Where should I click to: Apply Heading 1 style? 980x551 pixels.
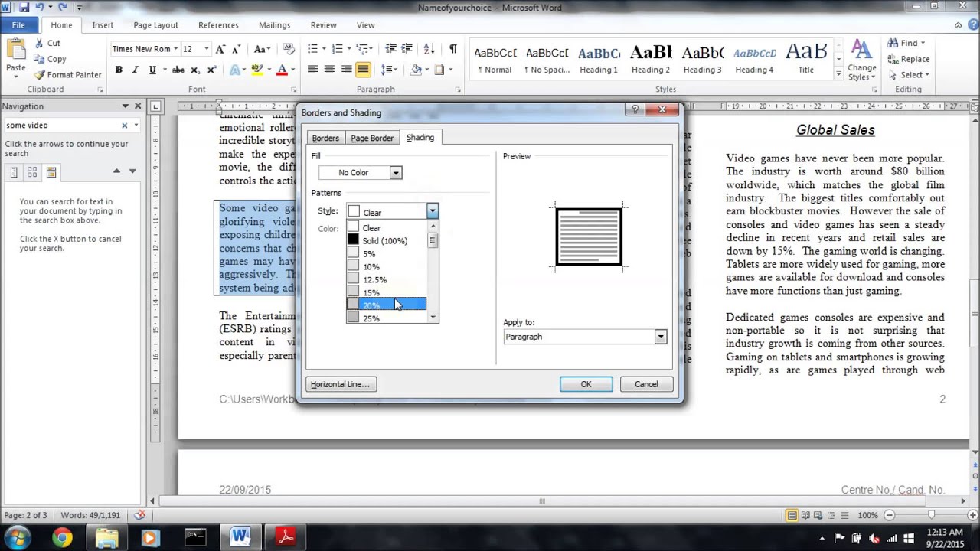click(598, 60)
